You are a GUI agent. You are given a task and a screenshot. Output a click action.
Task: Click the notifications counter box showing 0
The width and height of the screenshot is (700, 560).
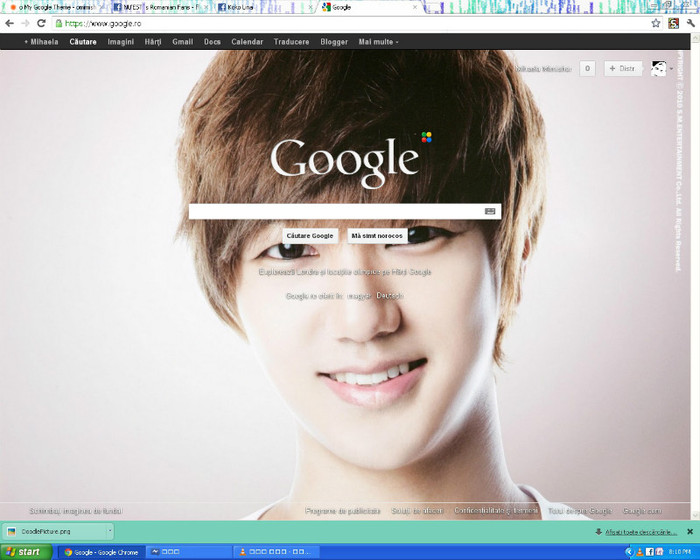[x=587, y=68]
